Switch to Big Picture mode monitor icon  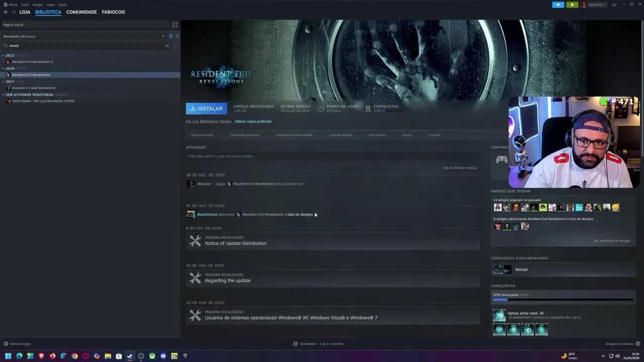point(614,5)
